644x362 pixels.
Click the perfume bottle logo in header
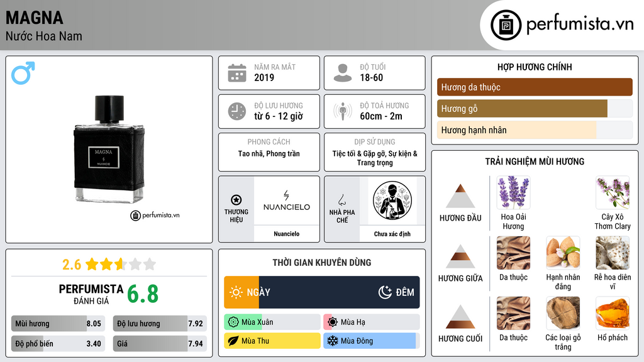[x=506, y=25]
